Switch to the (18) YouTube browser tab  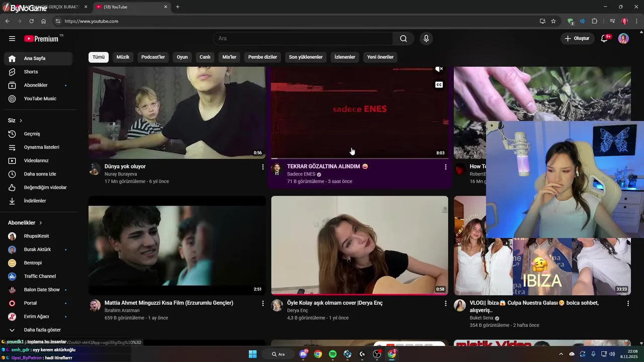(x=131, y=7)
